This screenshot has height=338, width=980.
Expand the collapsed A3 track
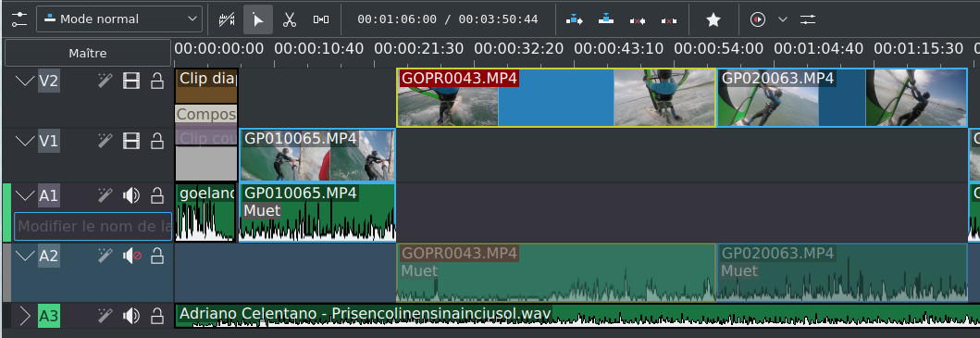click(24, 316)
